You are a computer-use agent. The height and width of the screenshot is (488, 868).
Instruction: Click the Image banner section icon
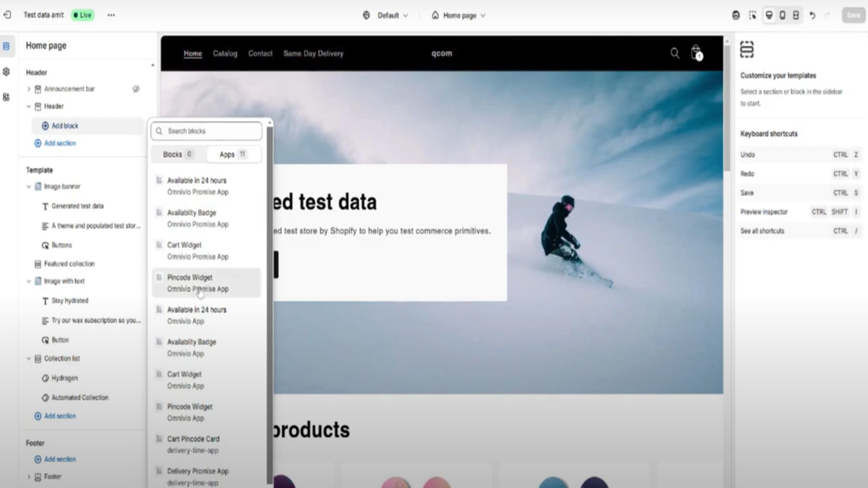click(38, 187)
